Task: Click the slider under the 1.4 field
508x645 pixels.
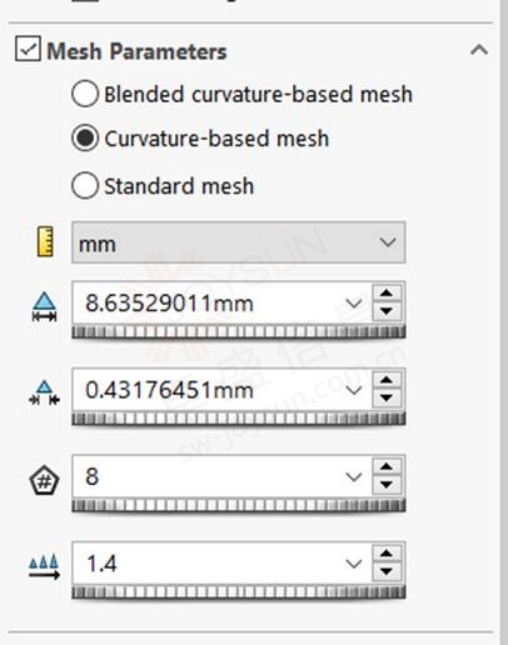Action: [x=239, y=592]
